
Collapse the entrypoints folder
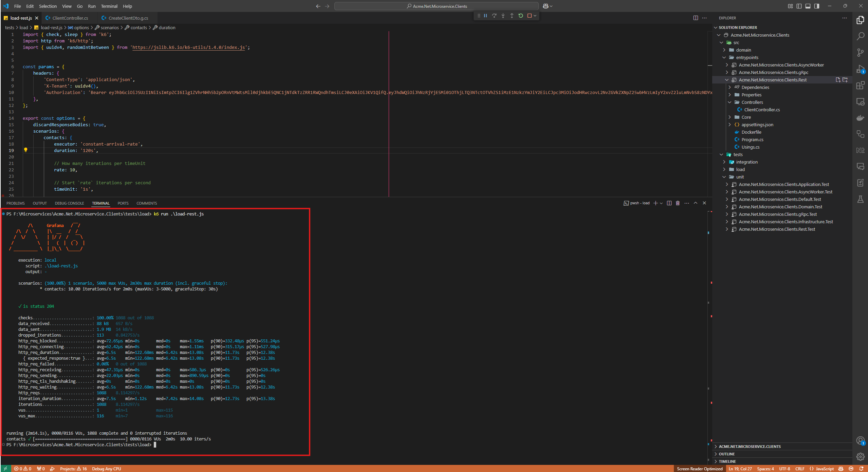coord(724,57)
